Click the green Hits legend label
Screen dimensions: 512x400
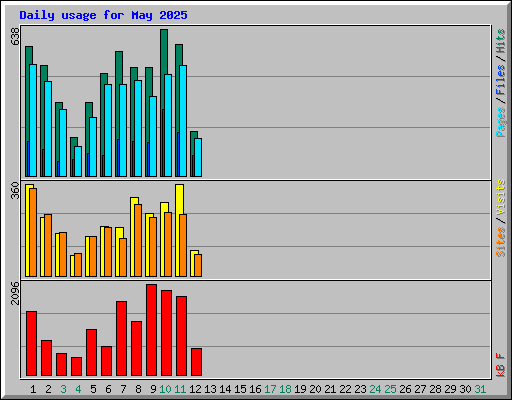pos(500,41)
